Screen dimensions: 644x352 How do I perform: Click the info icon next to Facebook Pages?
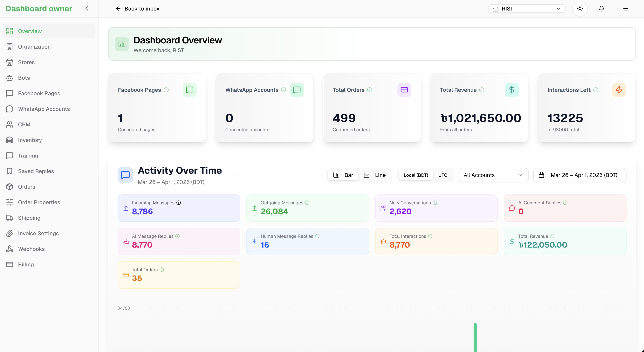click(x=166, y=90)
